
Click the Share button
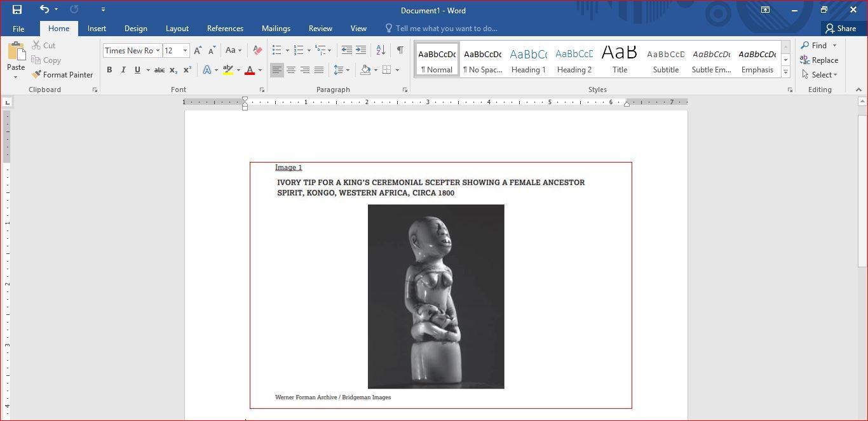point(840,29)
